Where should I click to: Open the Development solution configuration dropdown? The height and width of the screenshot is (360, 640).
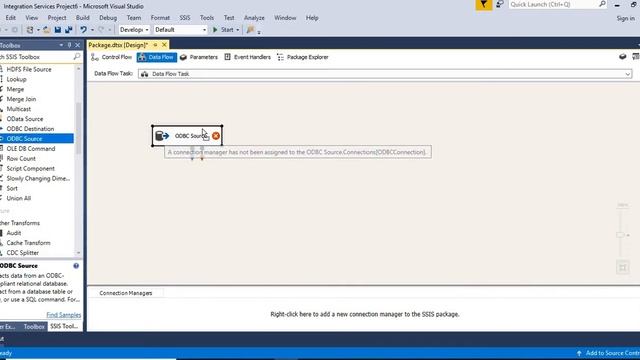click(134, 30)
